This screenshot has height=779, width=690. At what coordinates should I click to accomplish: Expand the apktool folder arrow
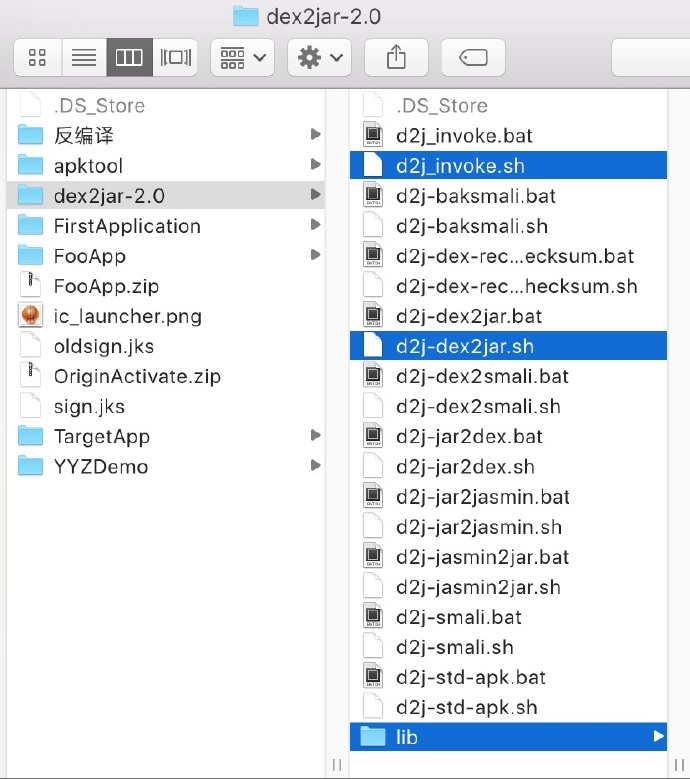pyautogui.click(x=315, y=164)
